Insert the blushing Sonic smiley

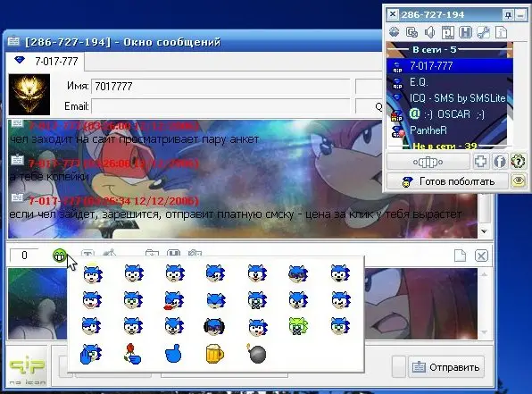92,300
